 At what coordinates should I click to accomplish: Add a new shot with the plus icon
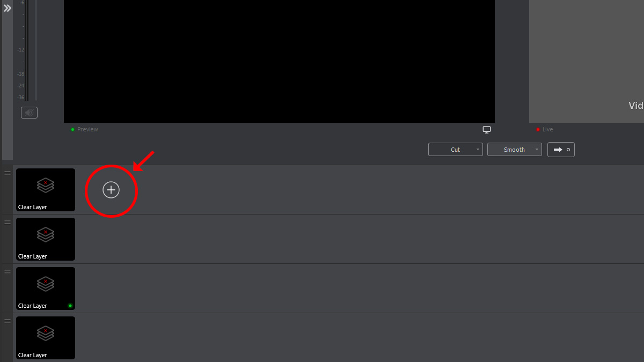[x=111, y=190]
